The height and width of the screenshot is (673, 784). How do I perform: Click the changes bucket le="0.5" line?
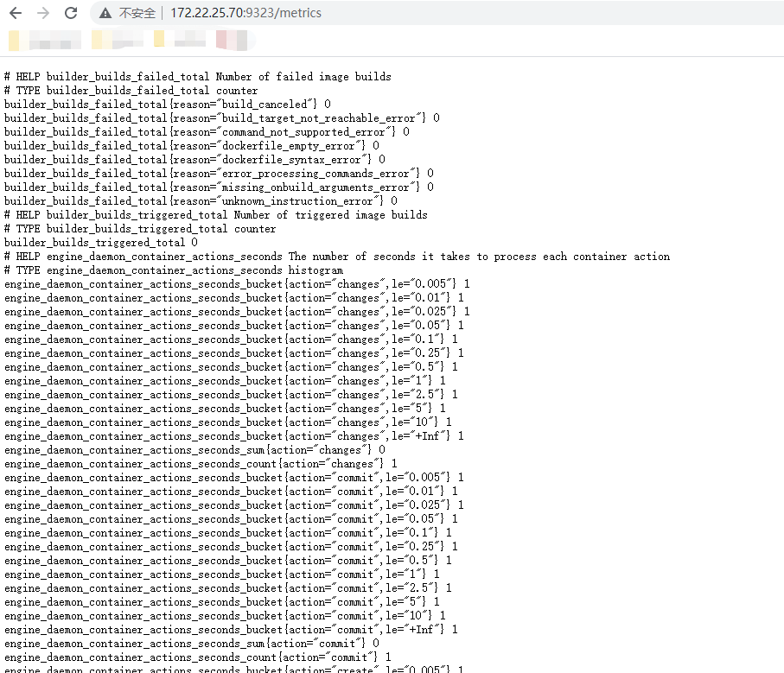pos(231,366)
